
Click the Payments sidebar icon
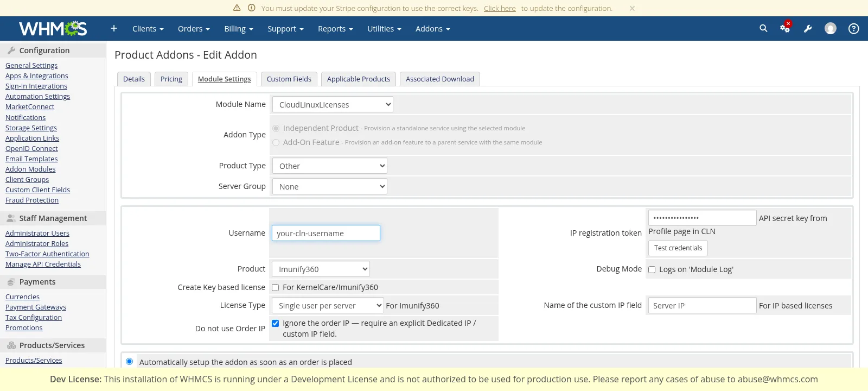(x=11, y=282)
